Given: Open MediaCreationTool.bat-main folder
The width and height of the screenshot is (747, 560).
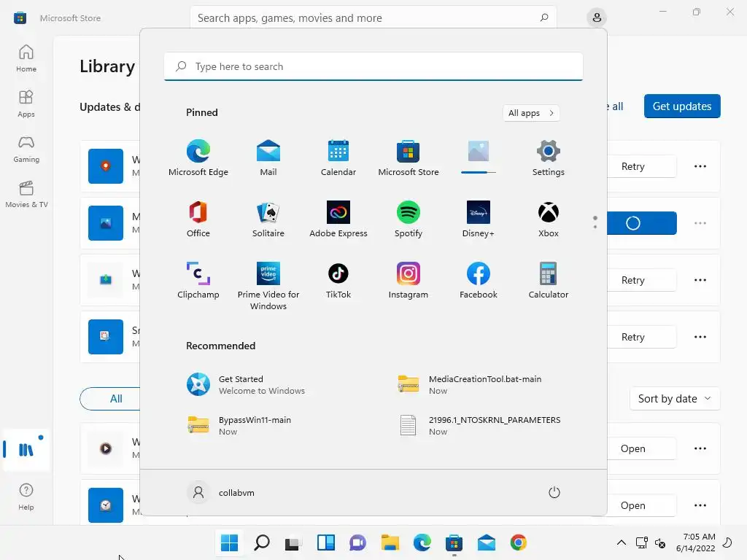Looking at the screenshot, I should pos(470,385).
